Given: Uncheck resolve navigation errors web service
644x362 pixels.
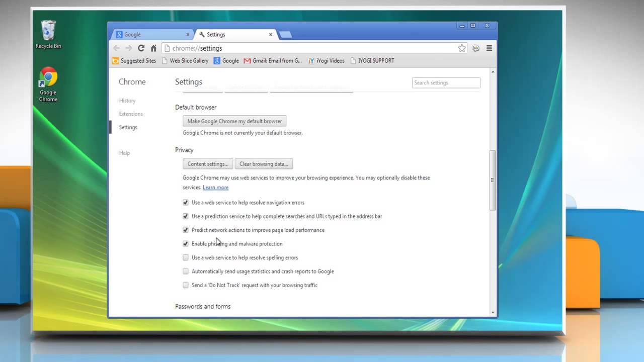Looking at the screenshot, I should [186, 203].
